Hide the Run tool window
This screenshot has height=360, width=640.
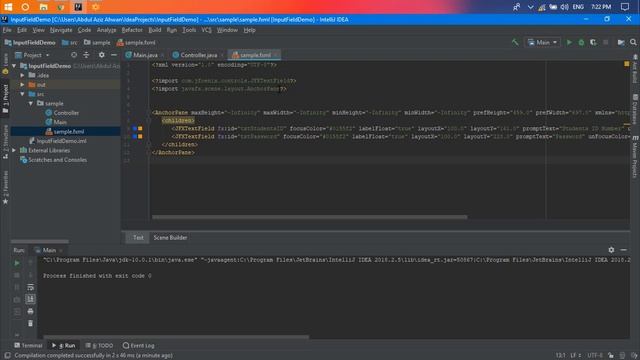(623, 250)
